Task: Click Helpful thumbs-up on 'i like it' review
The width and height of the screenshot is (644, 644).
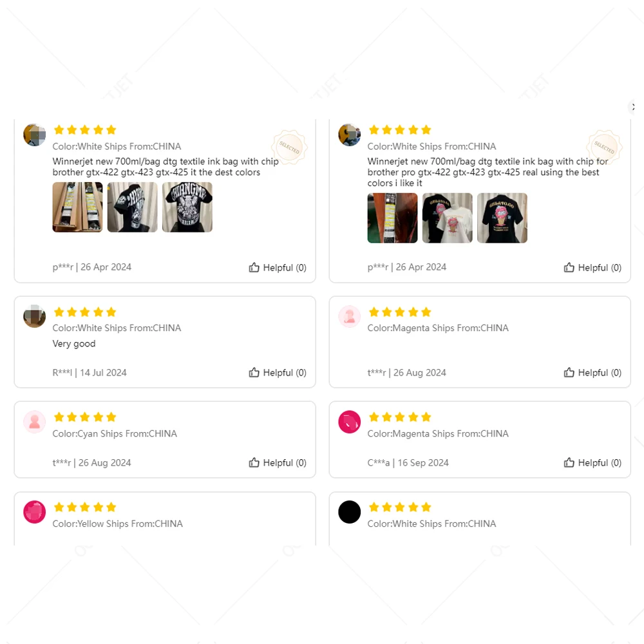Action: [x=592, y=267]
